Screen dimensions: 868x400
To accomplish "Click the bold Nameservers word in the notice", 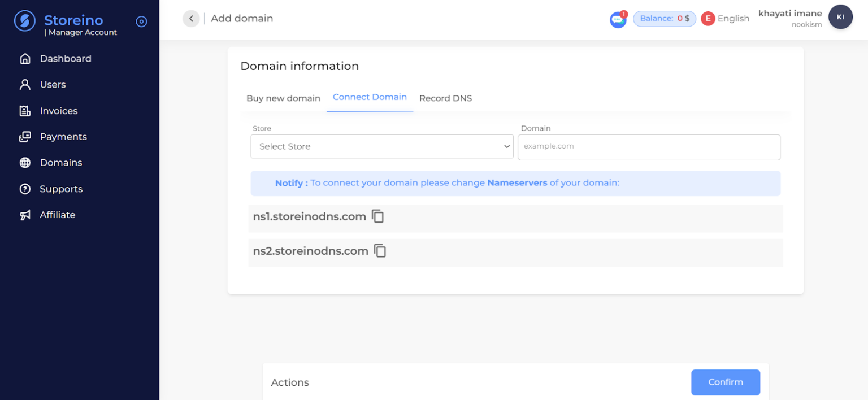I will tap(517, 183).
